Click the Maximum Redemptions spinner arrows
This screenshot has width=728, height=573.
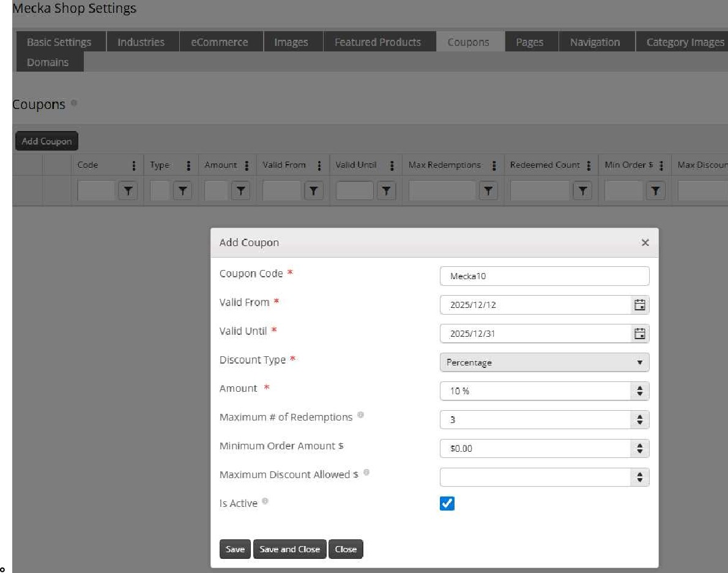point(639,420)
